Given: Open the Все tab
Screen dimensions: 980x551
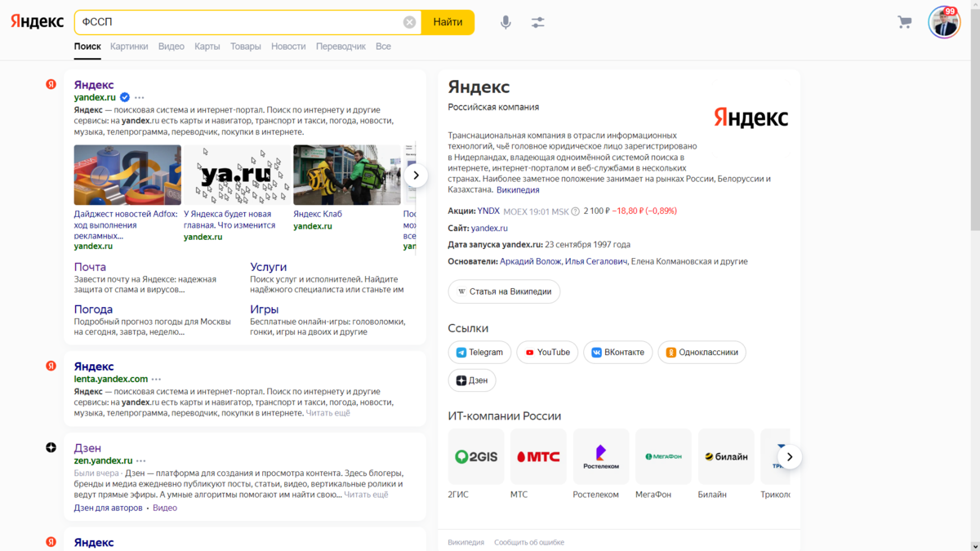Looking at the screenshot, I should pos(383,47).
